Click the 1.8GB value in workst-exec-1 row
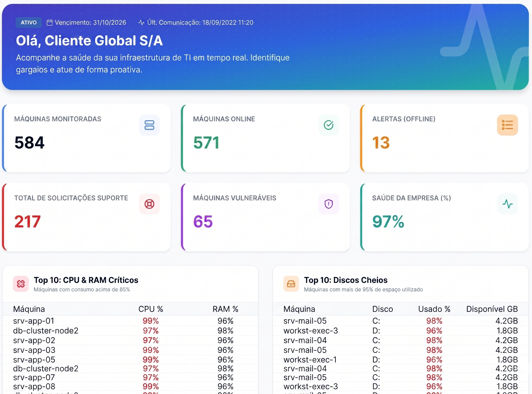 (x=507, y=360)
